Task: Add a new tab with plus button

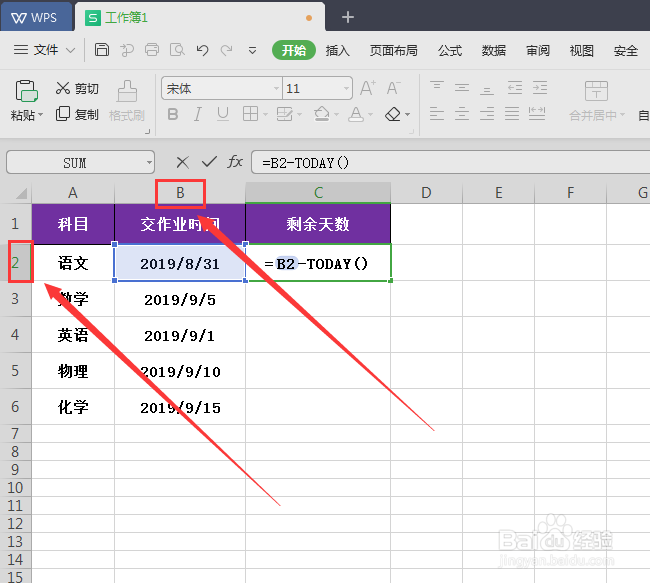Action: point(347,17)
